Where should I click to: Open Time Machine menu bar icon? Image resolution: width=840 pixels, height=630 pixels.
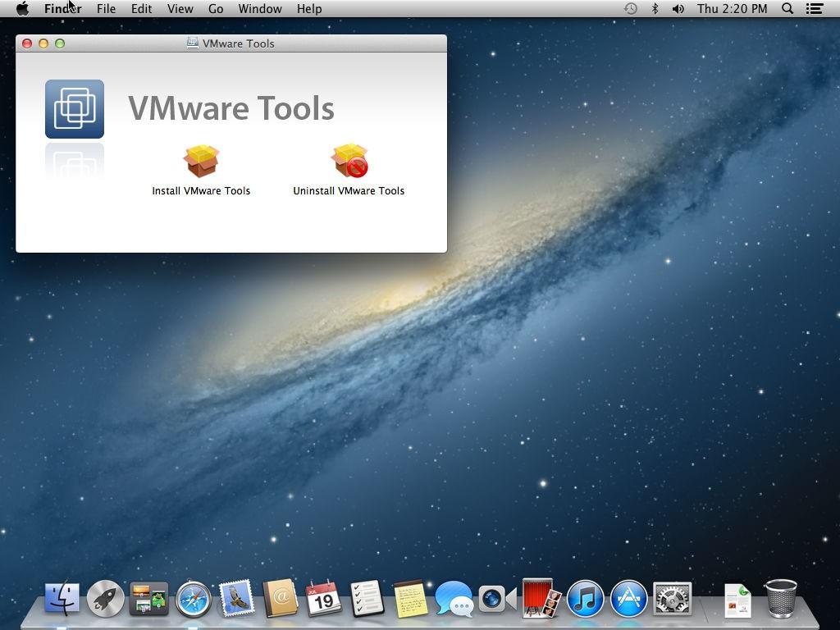[x=631, y=8]
